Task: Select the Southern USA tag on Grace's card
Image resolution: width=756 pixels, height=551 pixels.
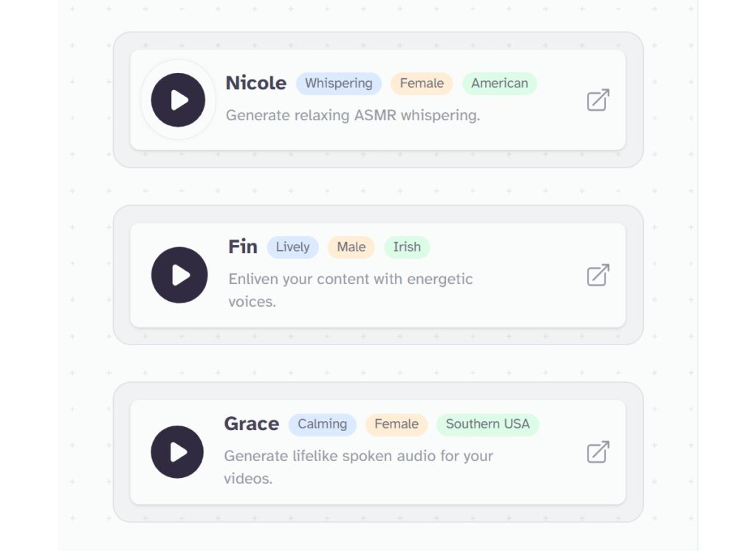Action: (487, 424)
